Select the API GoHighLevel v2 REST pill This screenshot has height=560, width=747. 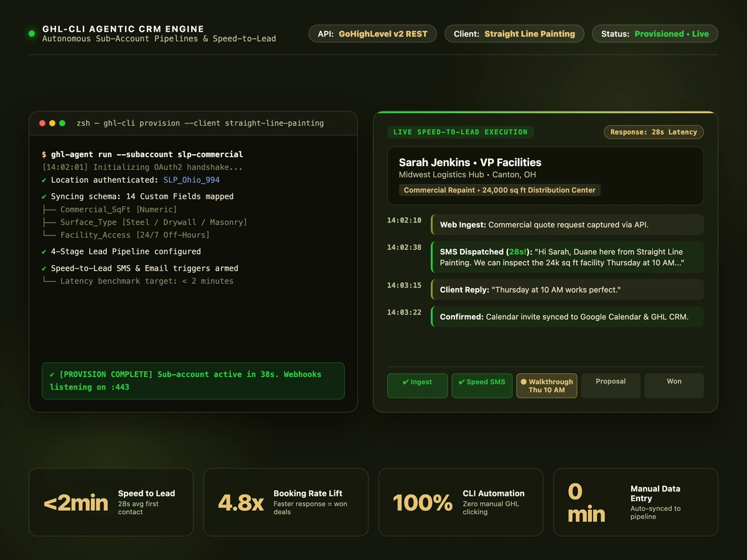coord(372,34)
